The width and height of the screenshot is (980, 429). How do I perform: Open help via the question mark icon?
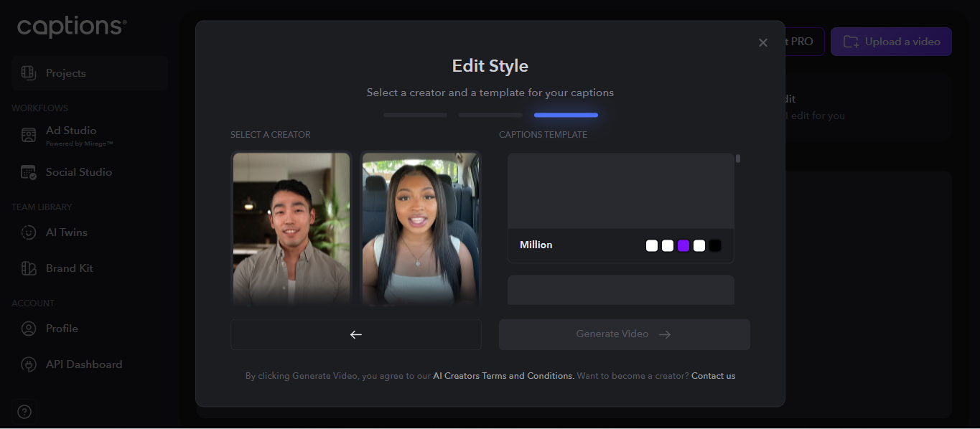tap(24, 411)
